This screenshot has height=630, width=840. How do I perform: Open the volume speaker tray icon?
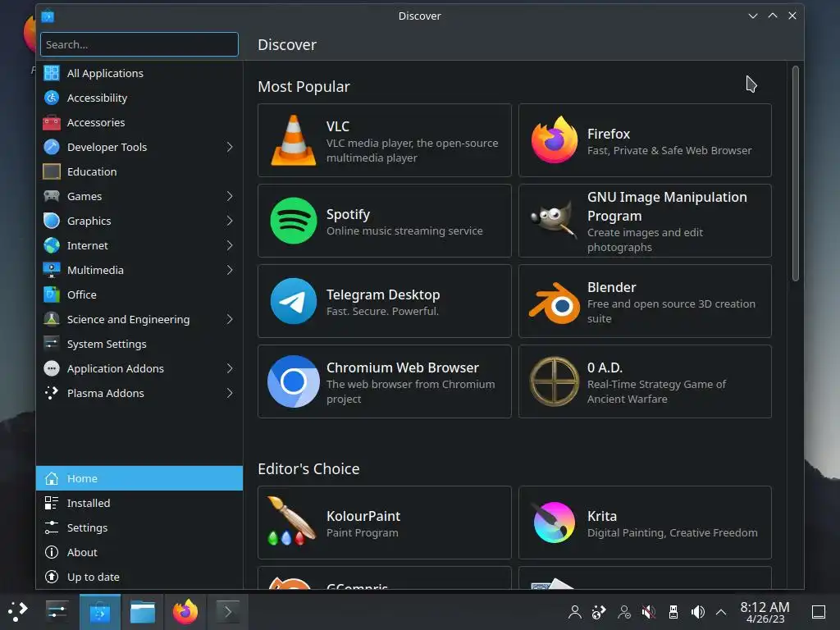click(698, 612)
